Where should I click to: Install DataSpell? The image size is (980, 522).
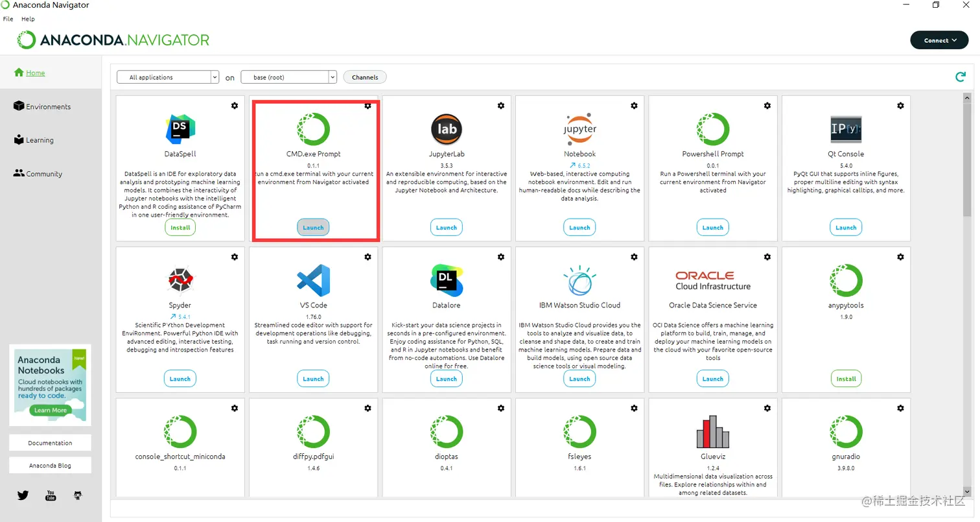tap(180, 228)
